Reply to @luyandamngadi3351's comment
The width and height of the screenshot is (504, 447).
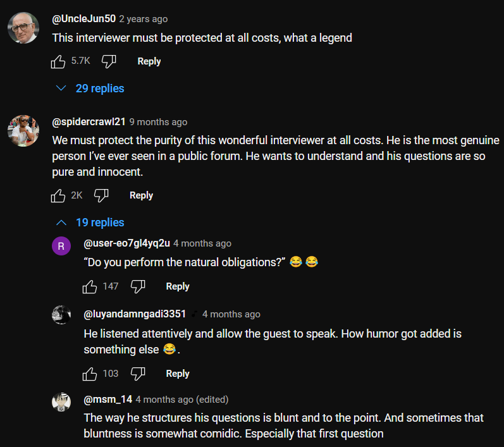click(178, 374)
